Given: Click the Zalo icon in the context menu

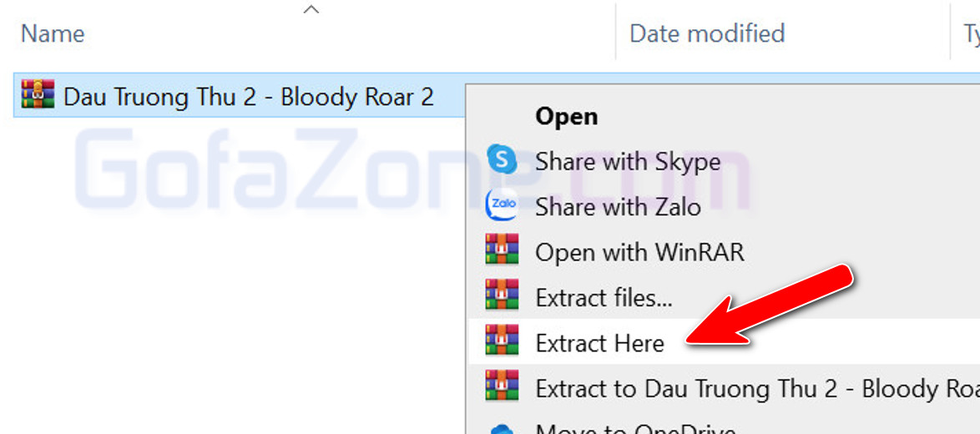Looking at the screenshot, I should tap(501, 204).
